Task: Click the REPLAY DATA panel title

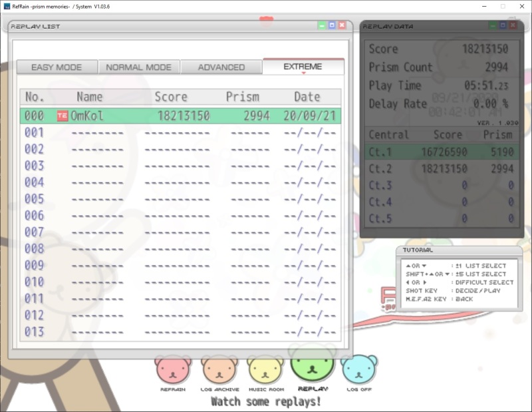Action: pyautogui.click(x=388, y=27)
